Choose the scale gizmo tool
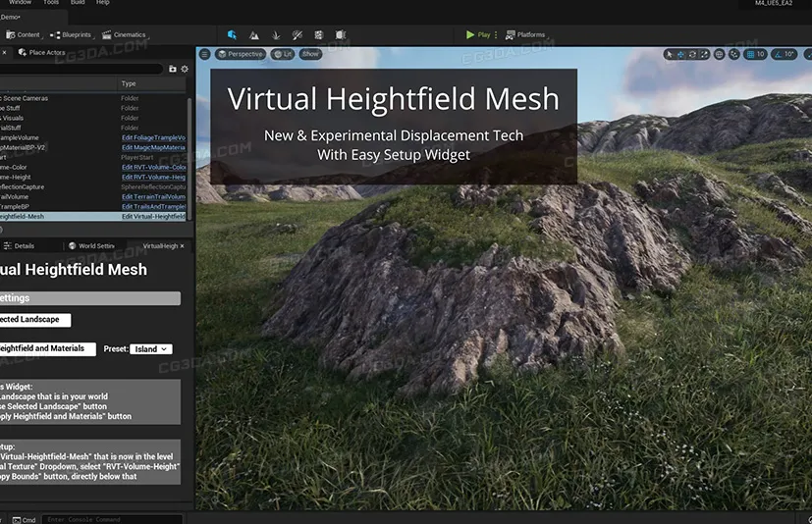Screen dimensions: 812x524 pyautogui.click(x=704, y=54)
